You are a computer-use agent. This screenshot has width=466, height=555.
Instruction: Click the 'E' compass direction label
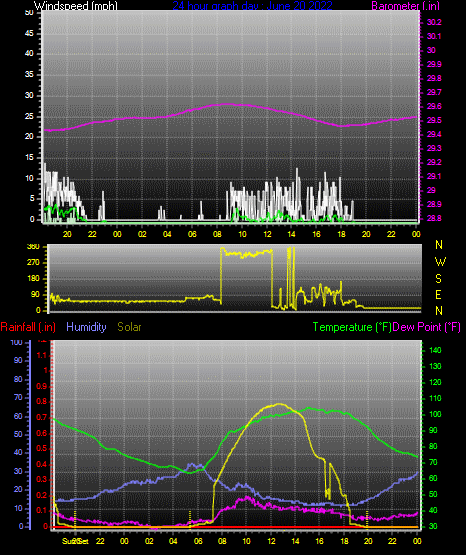pos(438,294)
